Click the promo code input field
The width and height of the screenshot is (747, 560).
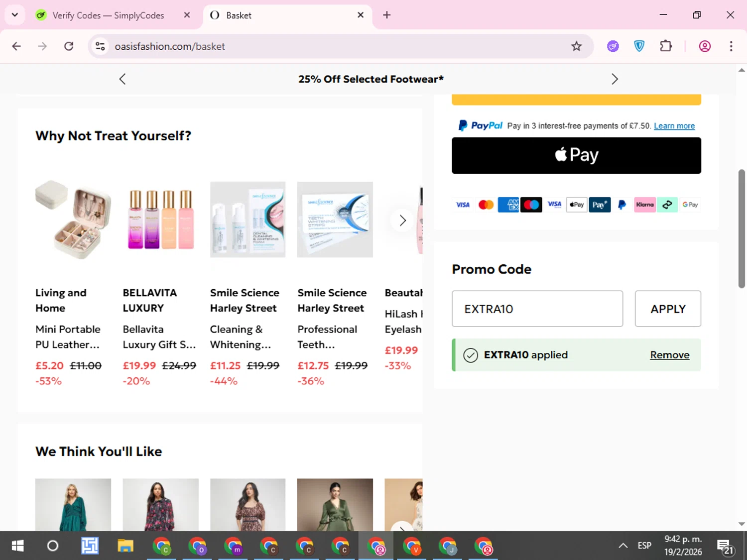click(x=537, y=309)
